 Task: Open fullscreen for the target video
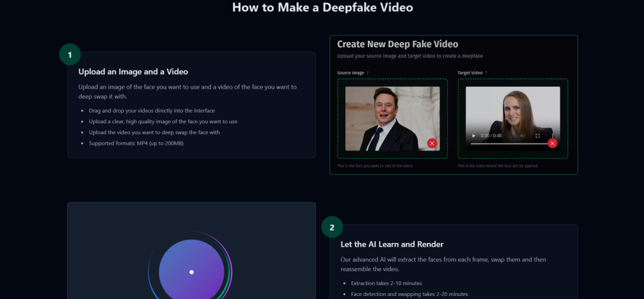[x=538, y=136]
